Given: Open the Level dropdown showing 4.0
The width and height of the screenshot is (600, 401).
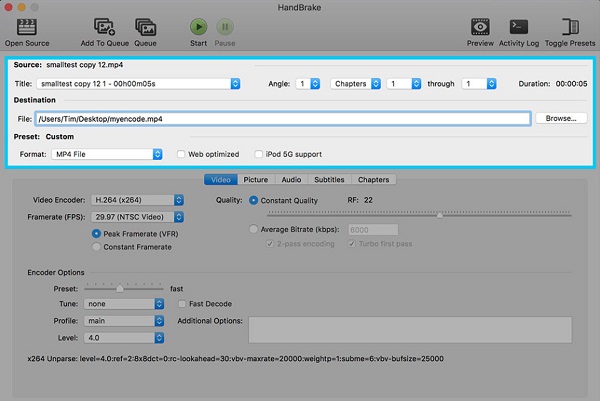Looking at the screenshot, I should (124, 337).
